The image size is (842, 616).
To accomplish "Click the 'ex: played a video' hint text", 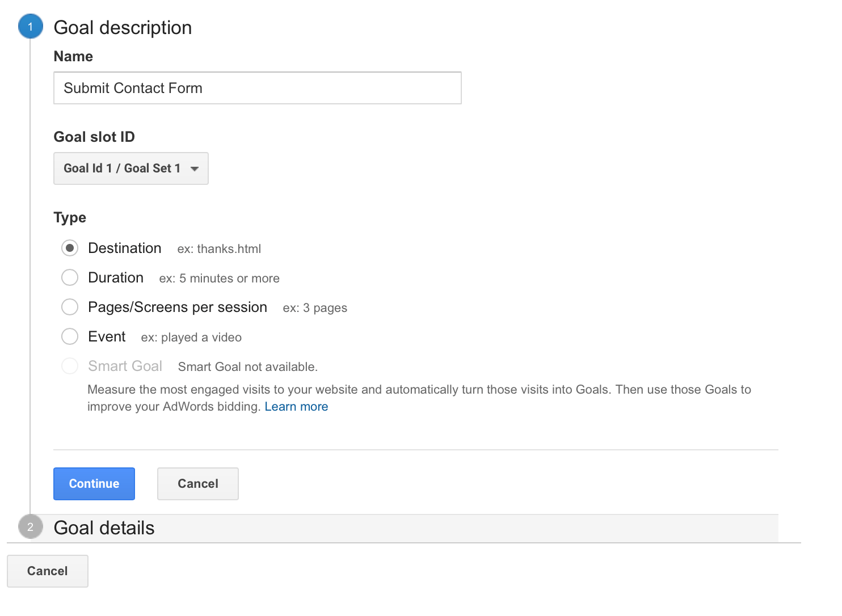I will [x=191, y=337].
